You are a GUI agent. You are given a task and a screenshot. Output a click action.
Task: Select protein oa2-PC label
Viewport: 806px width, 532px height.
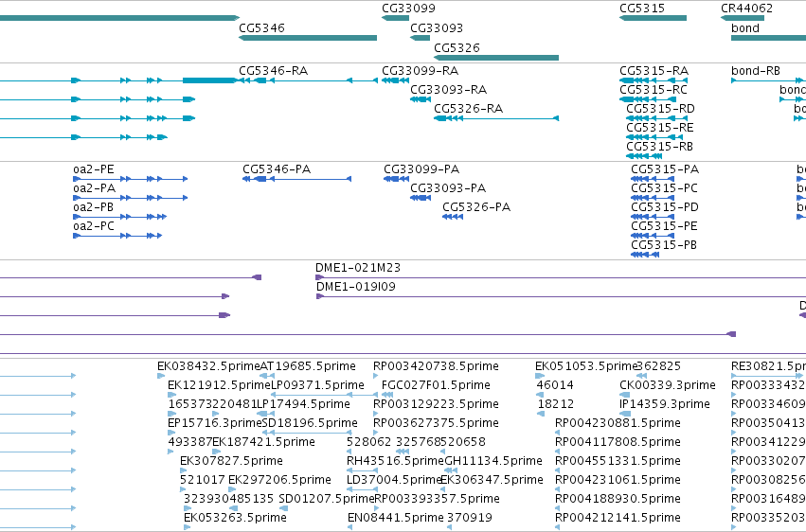coord(93,226)
